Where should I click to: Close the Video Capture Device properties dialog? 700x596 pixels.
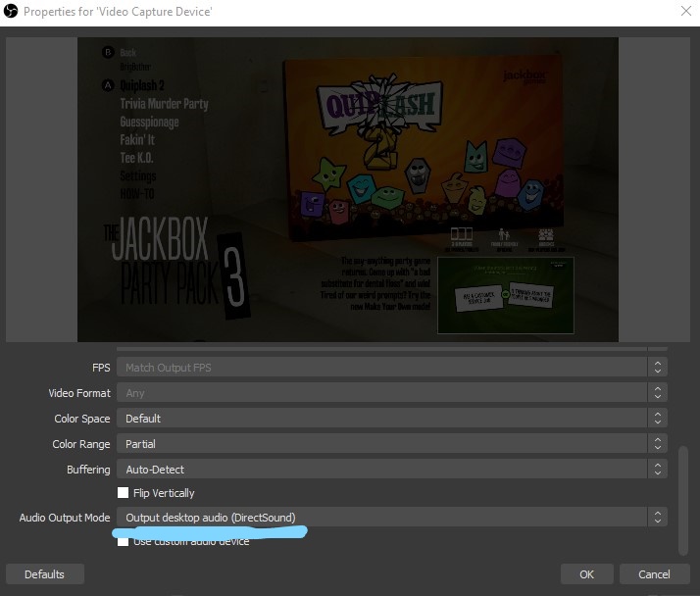point(686,11)
